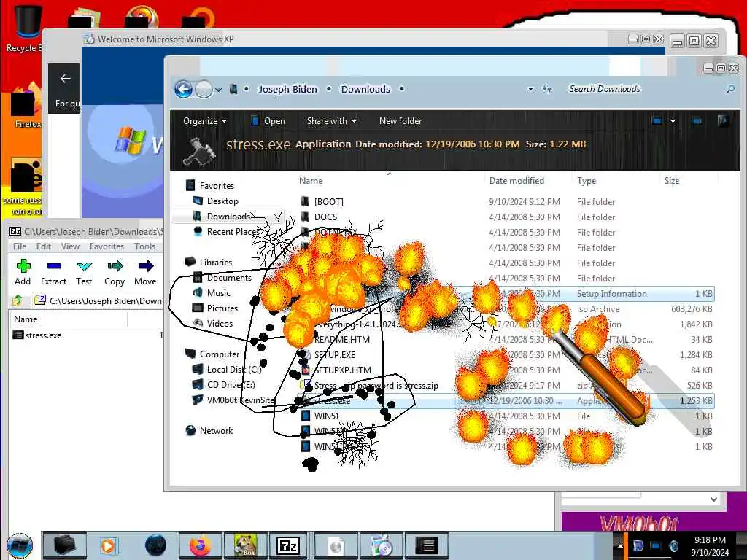Select Joseph Biden in address breadcrumb
Viewport: 747px width, 560px height.
(287, 89)
